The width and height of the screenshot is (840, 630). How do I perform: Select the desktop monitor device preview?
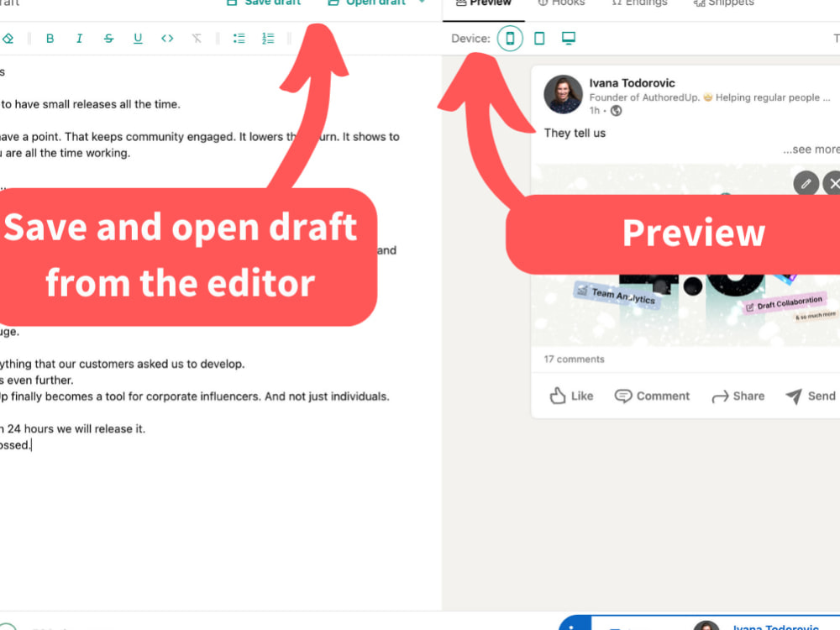569,39
